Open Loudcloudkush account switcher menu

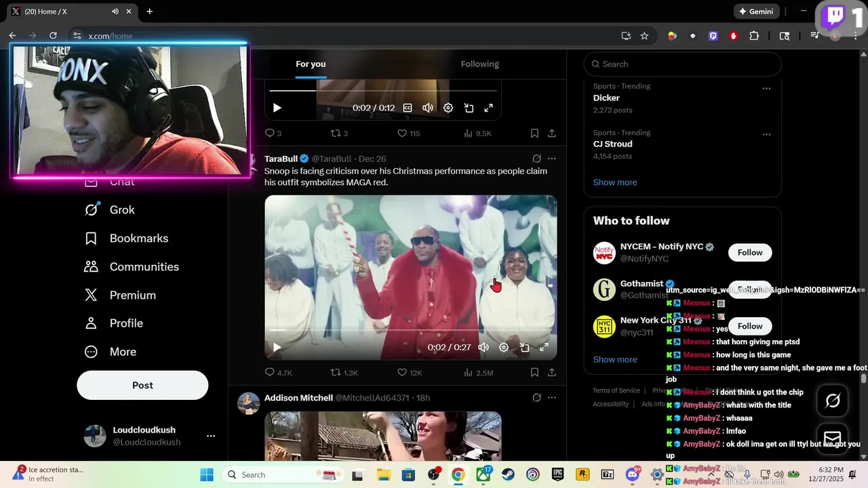(211, 436)
